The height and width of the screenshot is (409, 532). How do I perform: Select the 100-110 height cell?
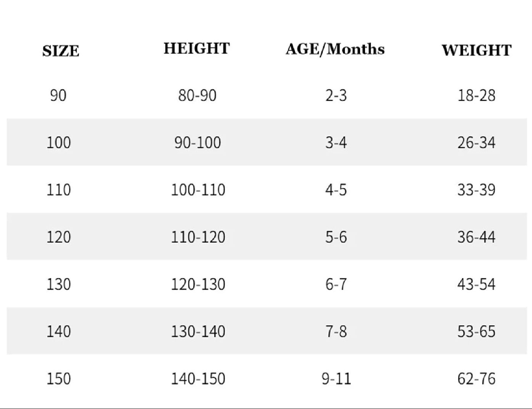(x=198, y=190)
